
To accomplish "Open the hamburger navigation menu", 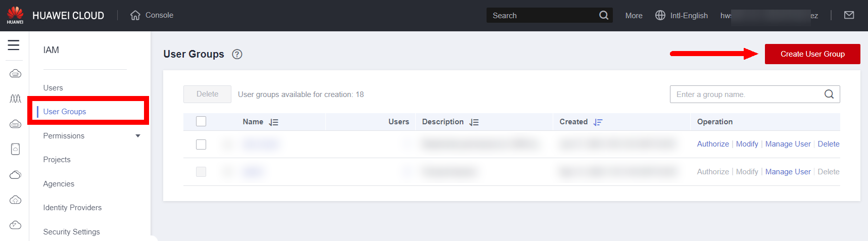I will tap(14, 45).
